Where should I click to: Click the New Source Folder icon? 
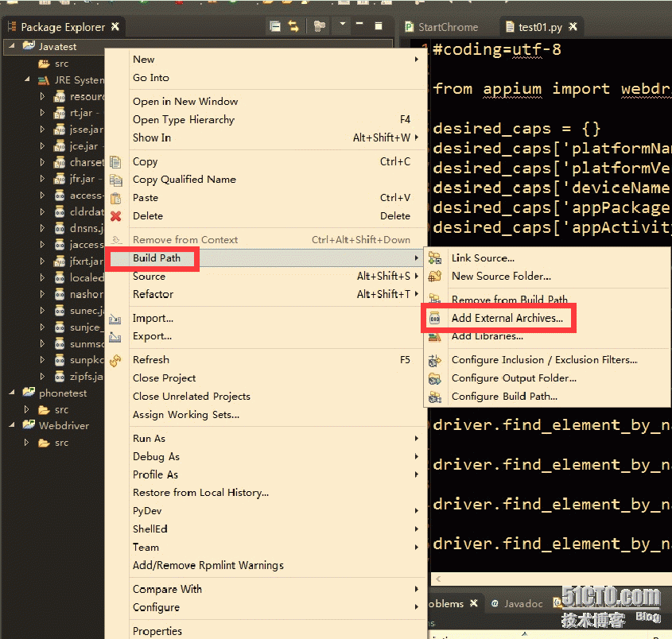point(434,277)
